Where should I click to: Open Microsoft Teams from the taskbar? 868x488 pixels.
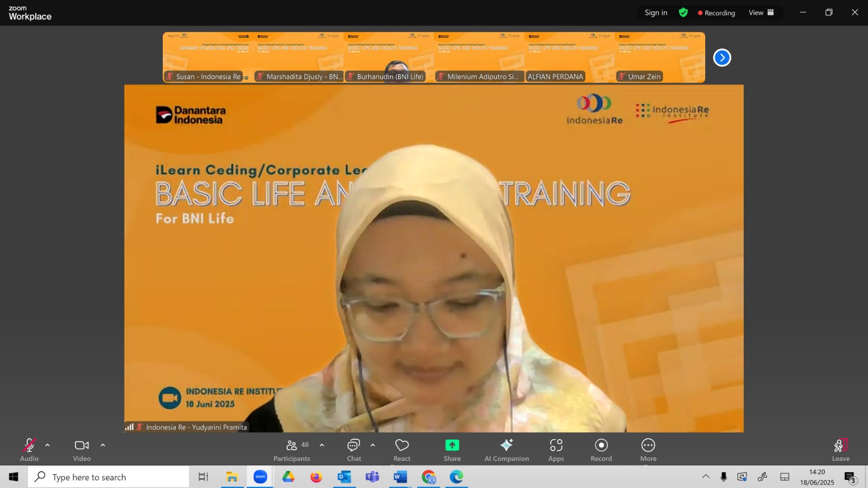coord(372,477)
